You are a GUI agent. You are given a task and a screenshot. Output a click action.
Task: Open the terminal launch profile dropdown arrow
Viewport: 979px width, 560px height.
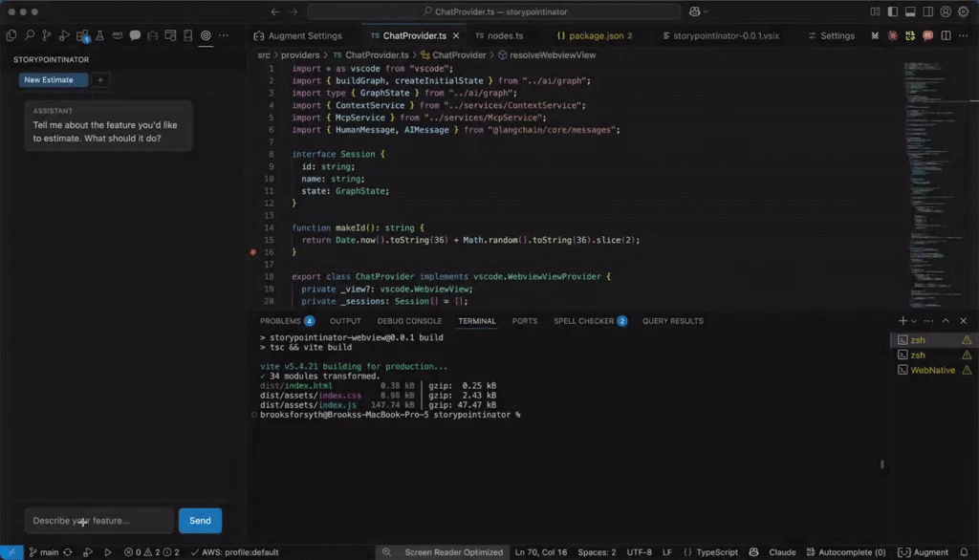click(913, 321)
